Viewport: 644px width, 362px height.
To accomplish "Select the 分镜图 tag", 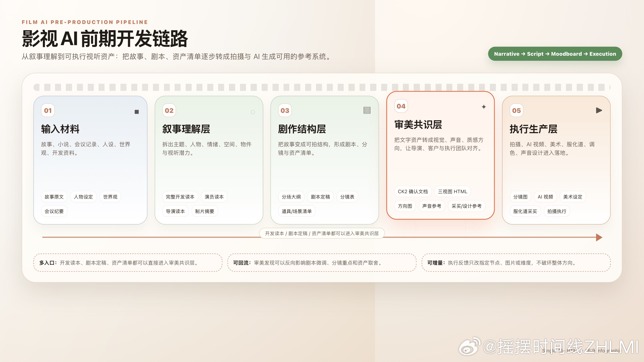I will point(520,197).
